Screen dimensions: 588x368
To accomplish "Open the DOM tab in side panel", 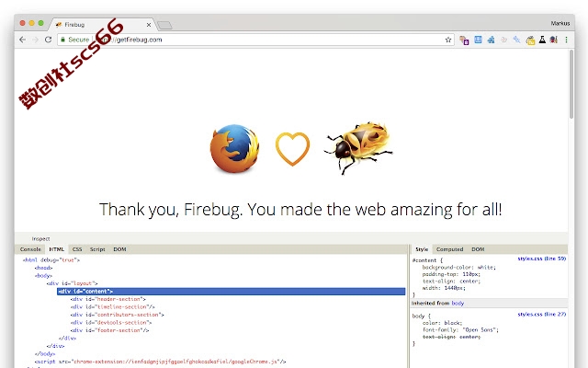I will pyautogui.click(x=478, y=249).
